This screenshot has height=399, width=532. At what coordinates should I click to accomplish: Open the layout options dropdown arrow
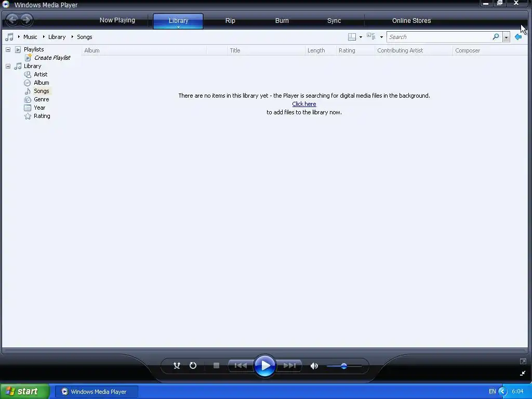361,37
